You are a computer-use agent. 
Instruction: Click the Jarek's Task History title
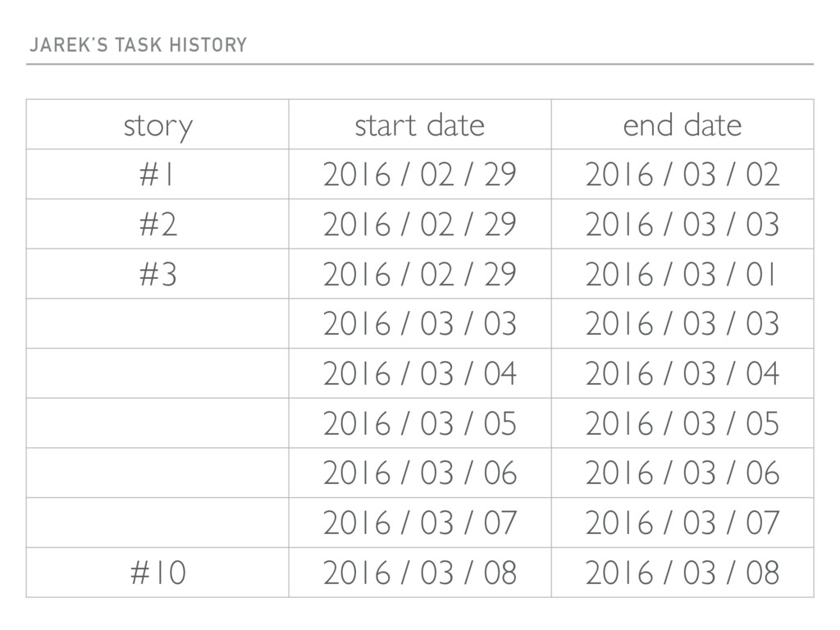click(x=138, y=45)
